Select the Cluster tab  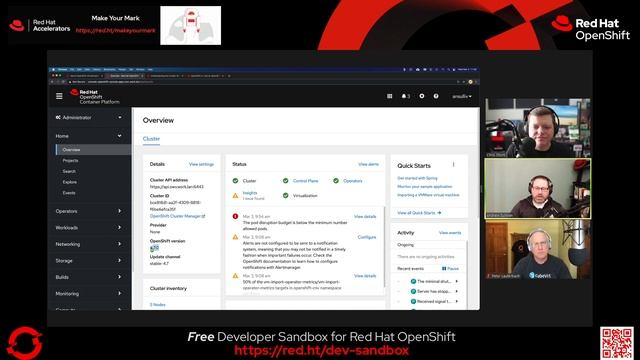[x=151, y=139]
